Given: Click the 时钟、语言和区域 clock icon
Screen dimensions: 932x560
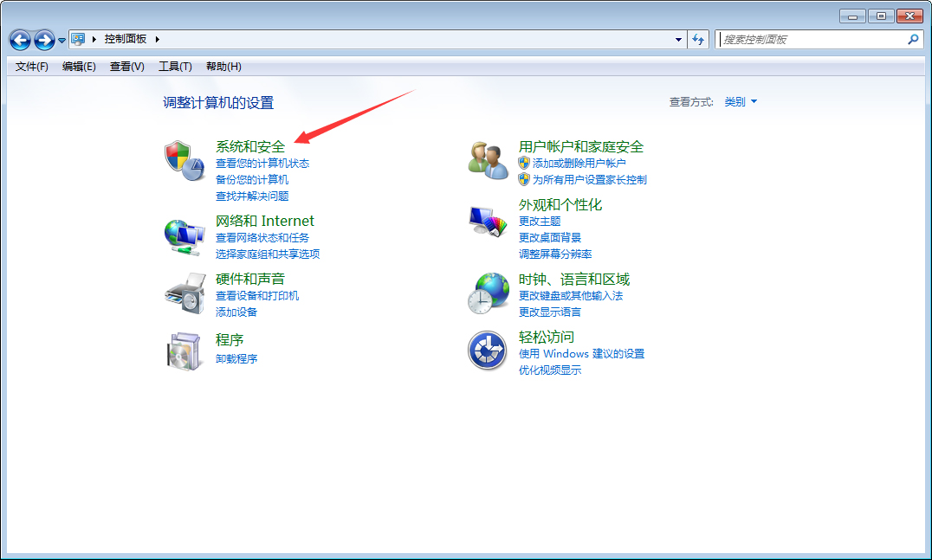Looking at the screenshot, I should pyautogui.click(x=488, y=293).
